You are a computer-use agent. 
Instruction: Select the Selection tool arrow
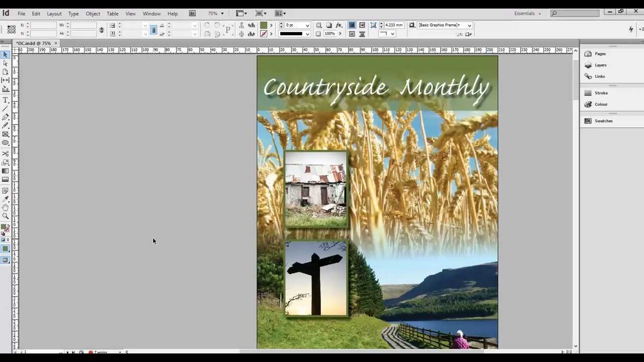tap(6, 54)
